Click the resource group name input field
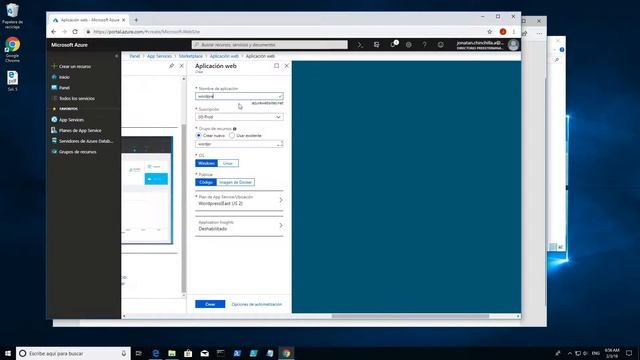640x360 pixels. 239,144
